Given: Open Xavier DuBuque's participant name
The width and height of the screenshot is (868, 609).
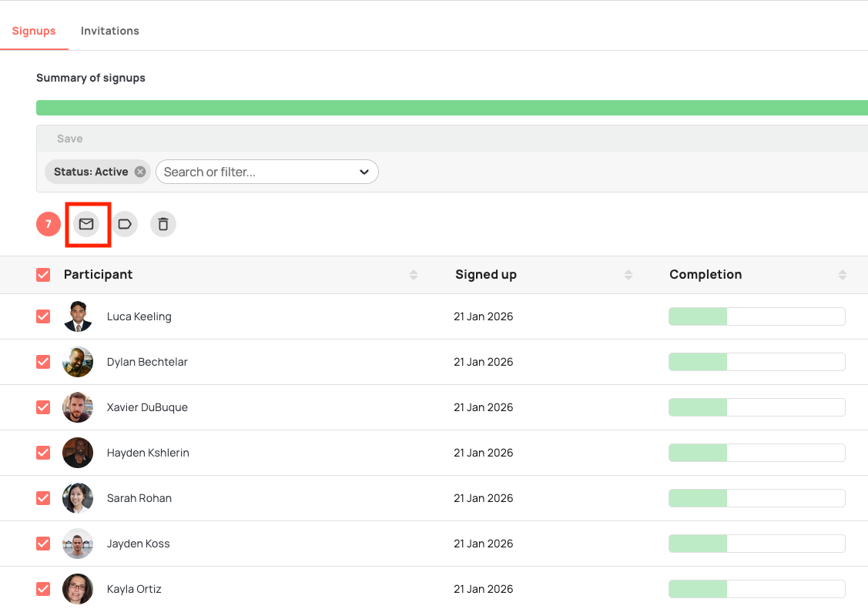Looking at the screenshot, I should [x=147, y=407].
